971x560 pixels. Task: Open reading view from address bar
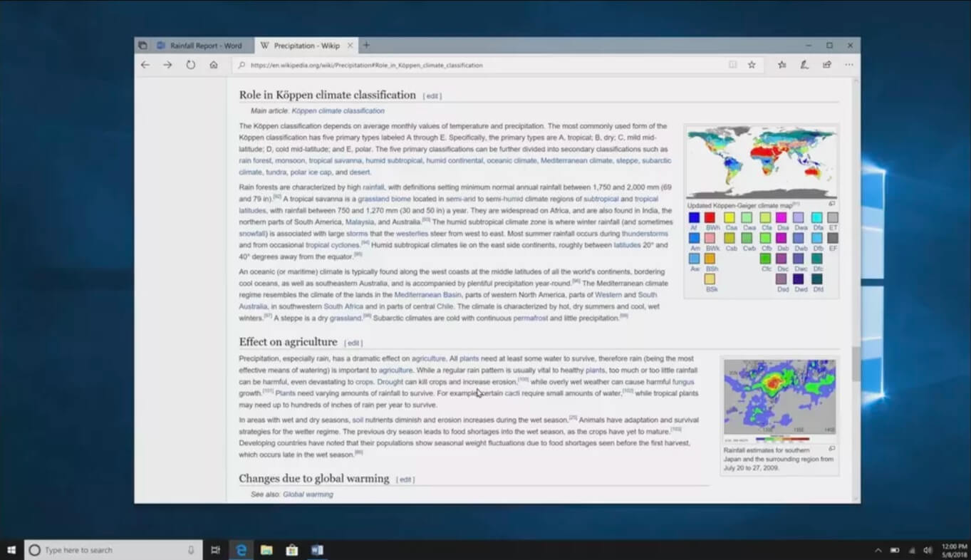[x=732, y=65]
